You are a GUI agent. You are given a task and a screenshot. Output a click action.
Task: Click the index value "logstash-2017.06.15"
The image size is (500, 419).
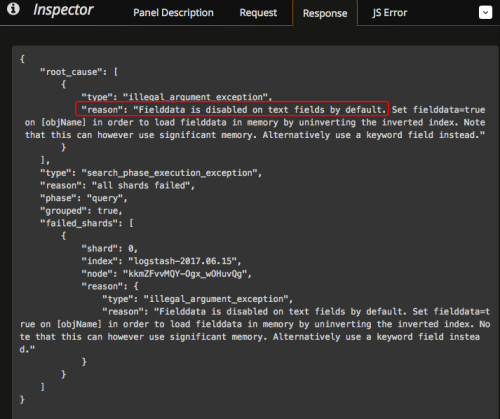pyautogui.click(x=182, y=261)
